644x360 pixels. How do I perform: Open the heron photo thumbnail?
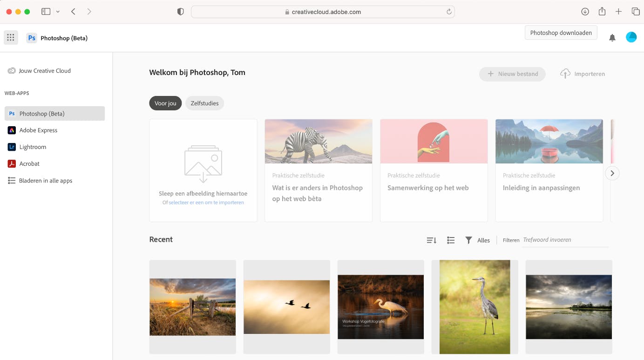pos(475,307)
